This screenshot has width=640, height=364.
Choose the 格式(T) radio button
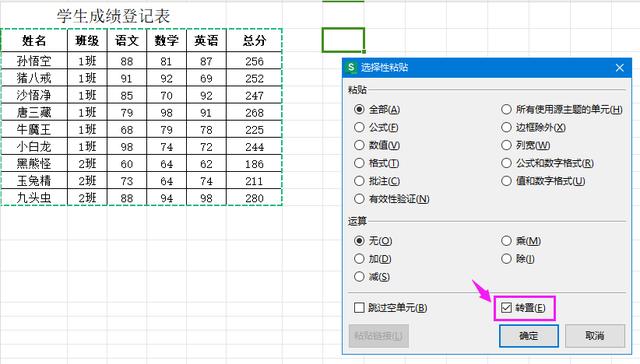tap(376, 163)
